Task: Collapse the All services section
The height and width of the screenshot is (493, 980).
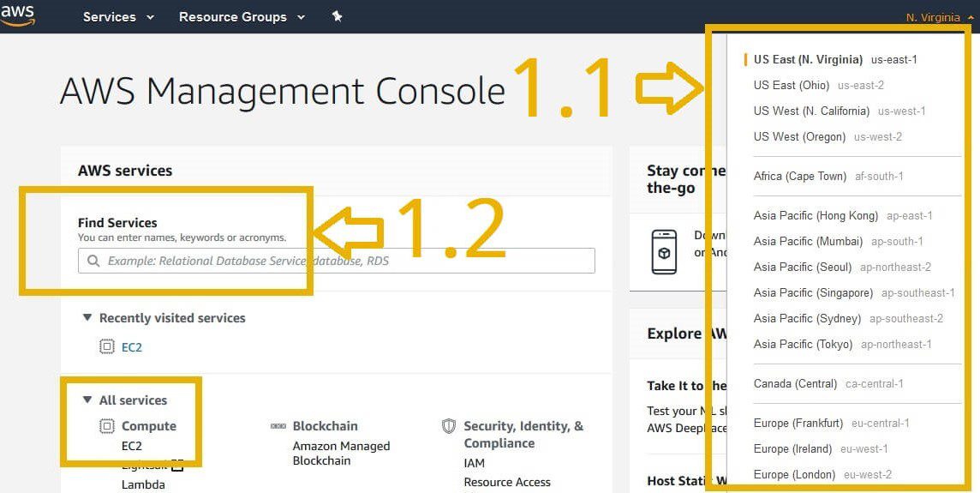Action: 87,400
